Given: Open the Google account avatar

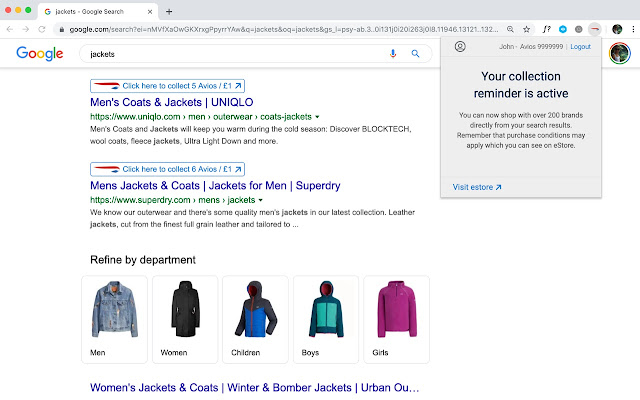Looking at the screenshot, I should (x=619, y=54).
